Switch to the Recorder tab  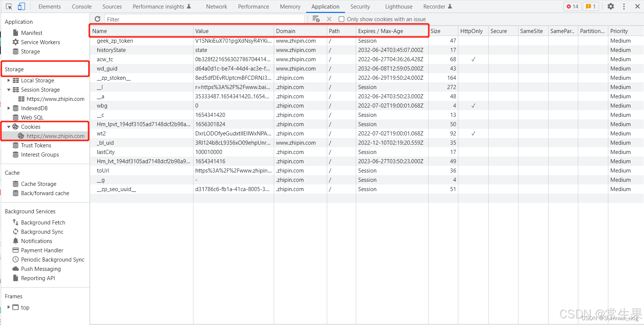pos(438,6)
